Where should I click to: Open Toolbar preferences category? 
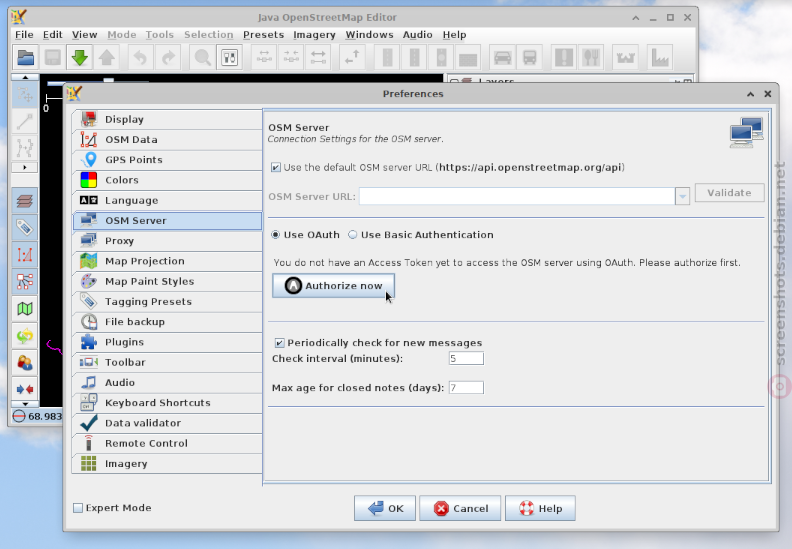(x=167, y=362)
